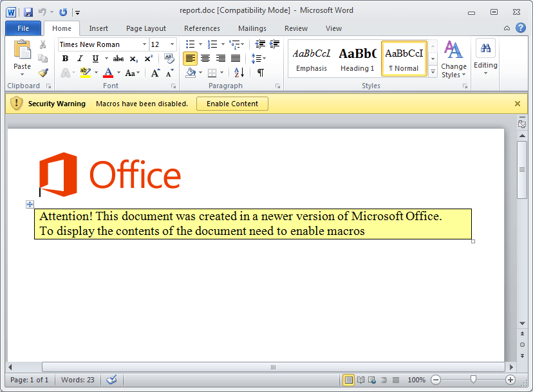Click the proofing errors status icon

(x=111, y=380)
